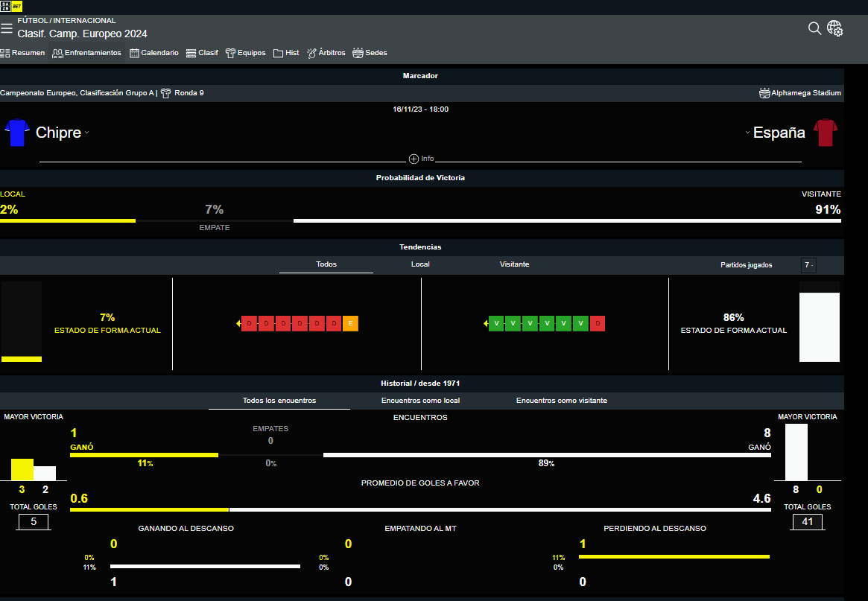868x601 pixels.
Task: Select the Local tendencias tab
Action: (x=420, y=264)
